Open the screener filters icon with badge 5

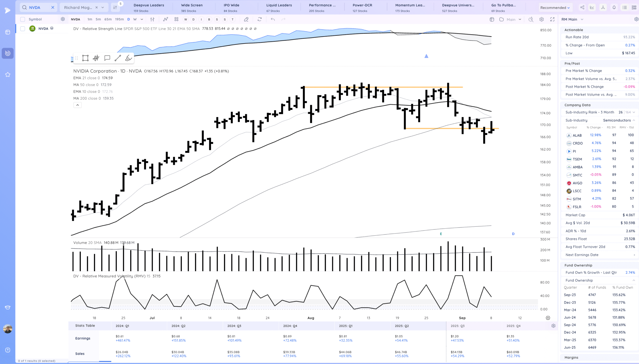coord(115,7)
